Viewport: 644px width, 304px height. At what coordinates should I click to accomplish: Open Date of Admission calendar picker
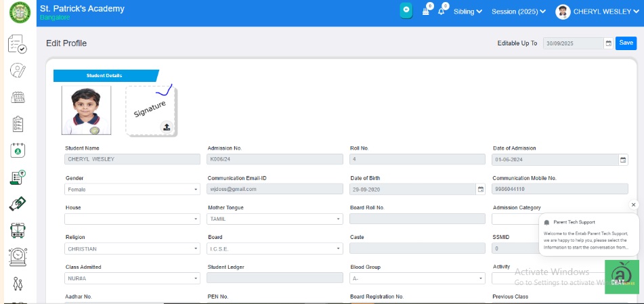[623, 160]
